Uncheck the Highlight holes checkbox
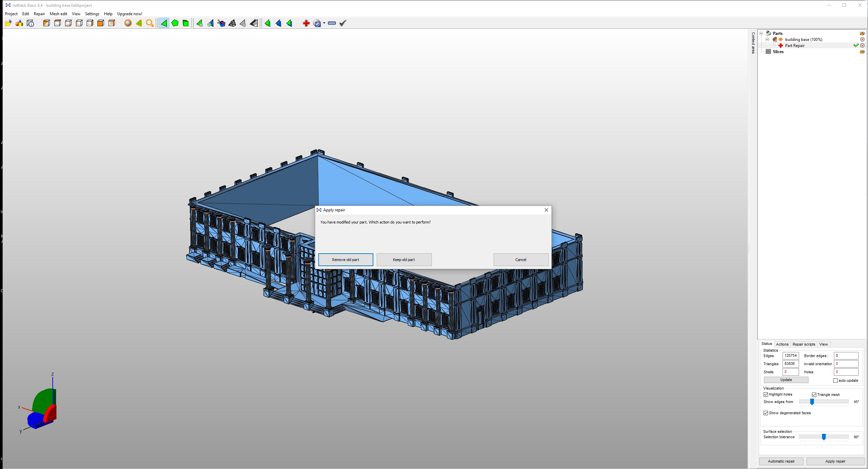This screenshot has height=469, width=868. tap(766, 394)
